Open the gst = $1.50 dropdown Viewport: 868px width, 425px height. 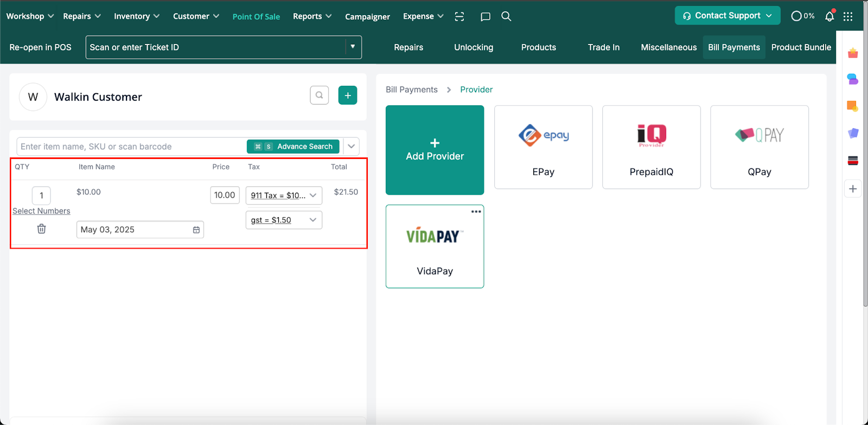pos(284,220)
